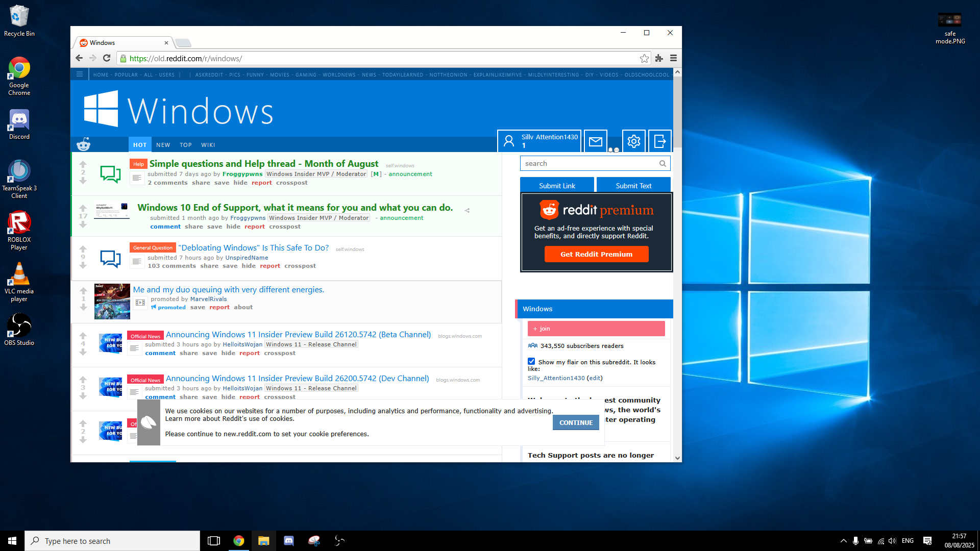This screenshot has width=980, height=551.
Task: Open ASKREDDIT in the top subreddit bar
Action: click(x=209, y=75)
